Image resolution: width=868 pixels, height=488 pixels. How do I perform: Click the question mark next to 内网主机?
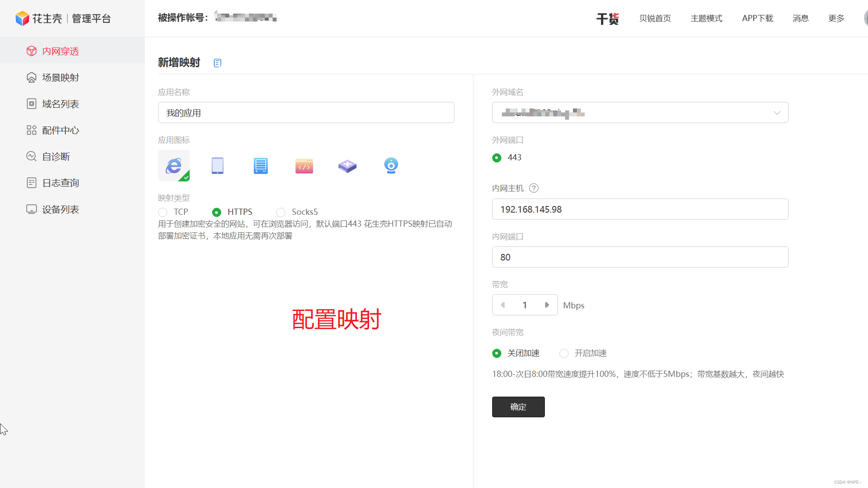click(x=534, y=188)
